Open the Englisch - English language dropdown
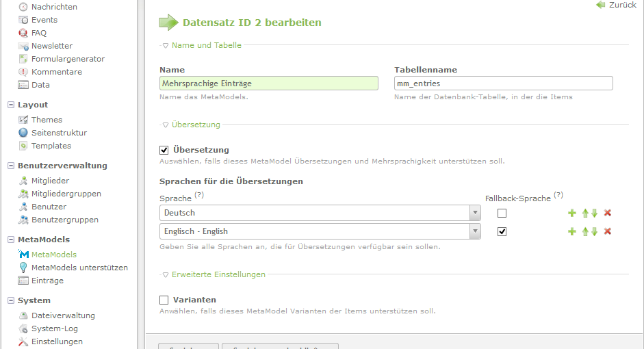 (320, 232)
